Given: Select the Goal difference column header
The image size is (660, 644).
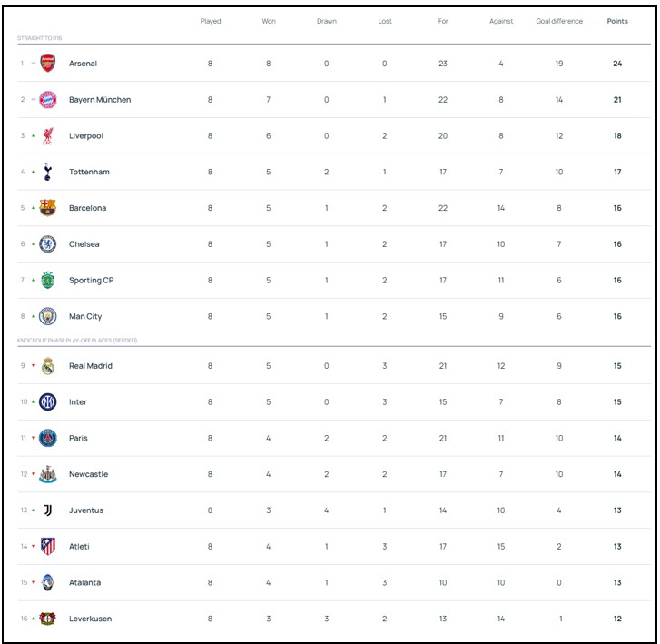Looking at the screenshot, I should pyautogui.click(x=559, y=21).
